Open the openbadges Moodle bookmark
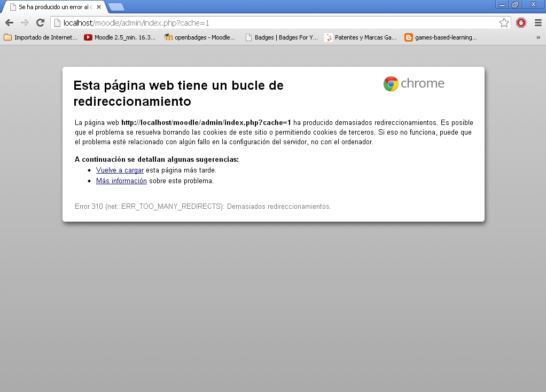546x392 pixels. 200,37
